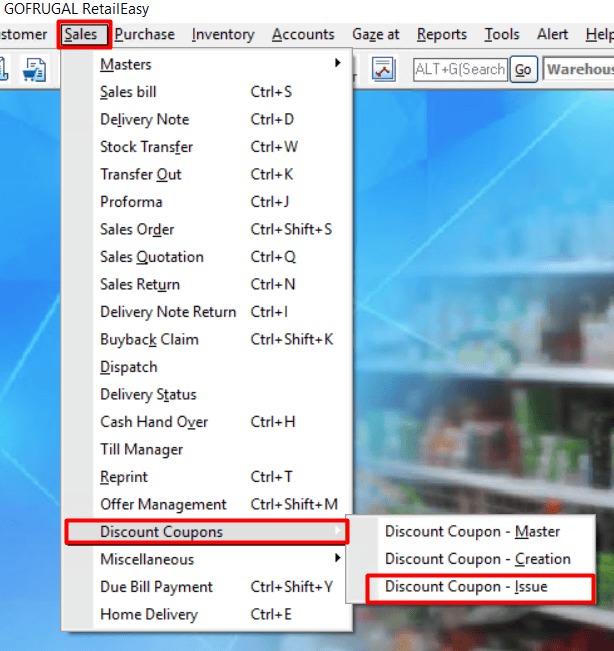This screenshot has width=614, height=651.
Task: Click the Warehouse field in toolbar
Action: 579,69
